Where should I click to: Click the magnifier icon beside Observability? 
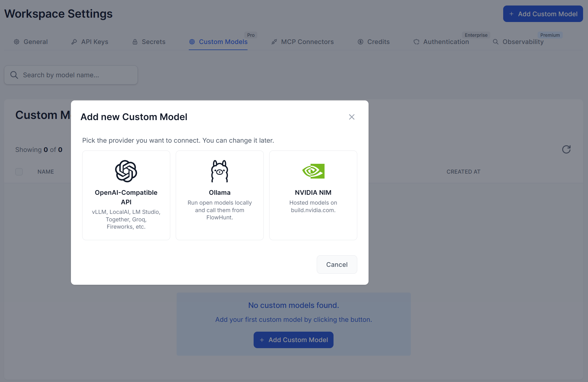(496, 42)
